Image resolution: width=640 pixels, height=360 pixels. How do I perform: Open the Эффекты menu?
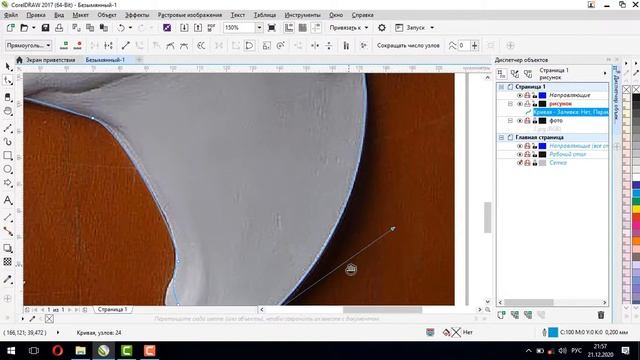point(137,15)
